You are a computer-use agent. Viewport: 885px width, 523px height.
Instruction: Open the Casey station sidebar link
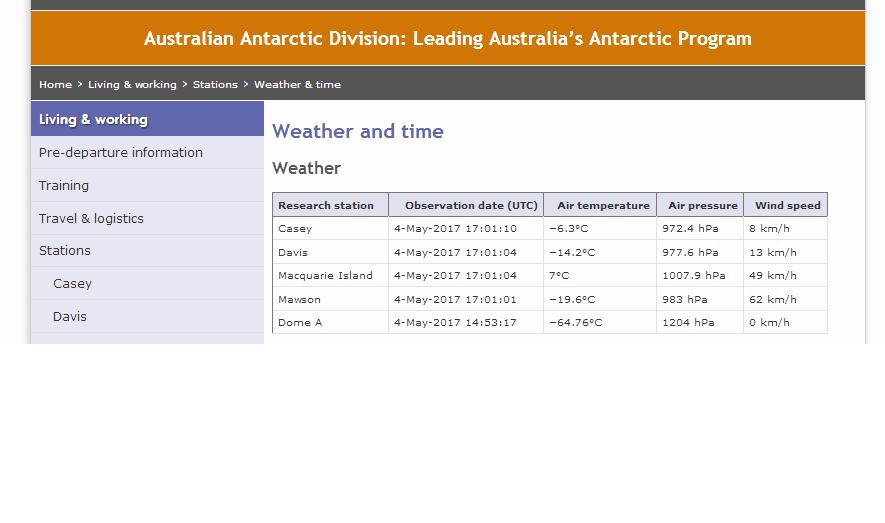(147, 283)
